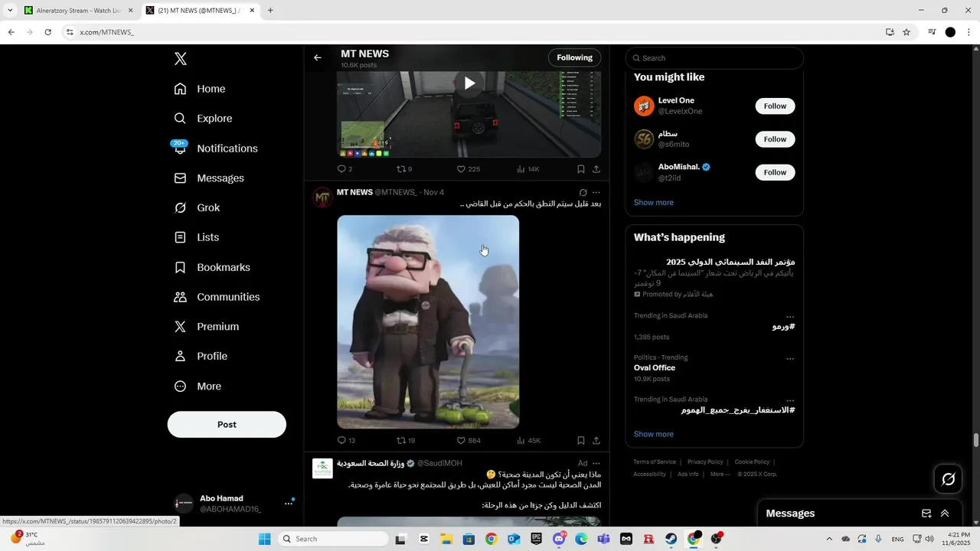Go to Home in sidebar
This screenshot has width=980, height=551.
click(x=200, y=89)
